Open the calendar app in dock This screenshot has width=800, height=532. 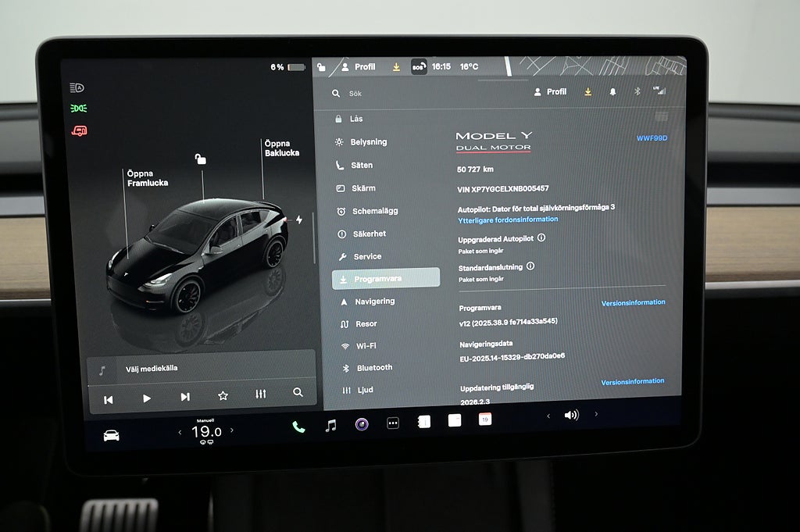[485, 420]
